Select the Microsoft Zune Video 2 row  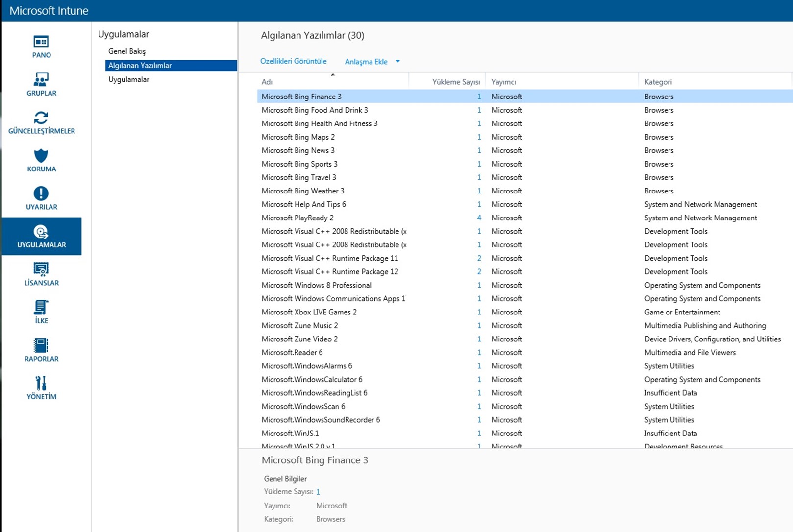pos(525,339)
